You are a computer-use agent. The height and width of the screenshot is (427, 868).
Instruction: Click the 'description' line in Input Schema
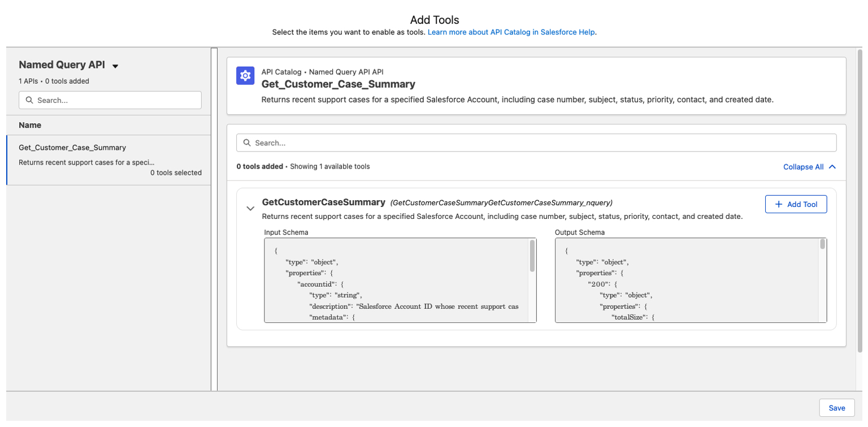pos(414,307)
